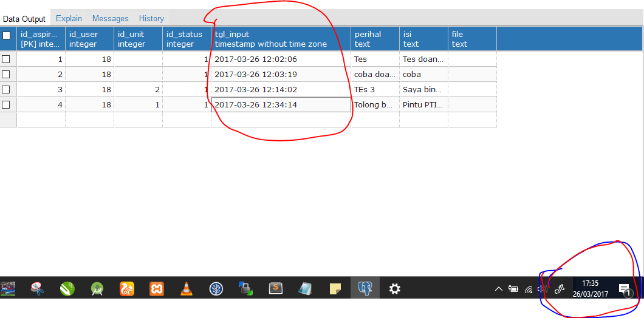The image size is (644, 318).
Task: Switch to the Data Output tab
Action: tap(24, 19)
